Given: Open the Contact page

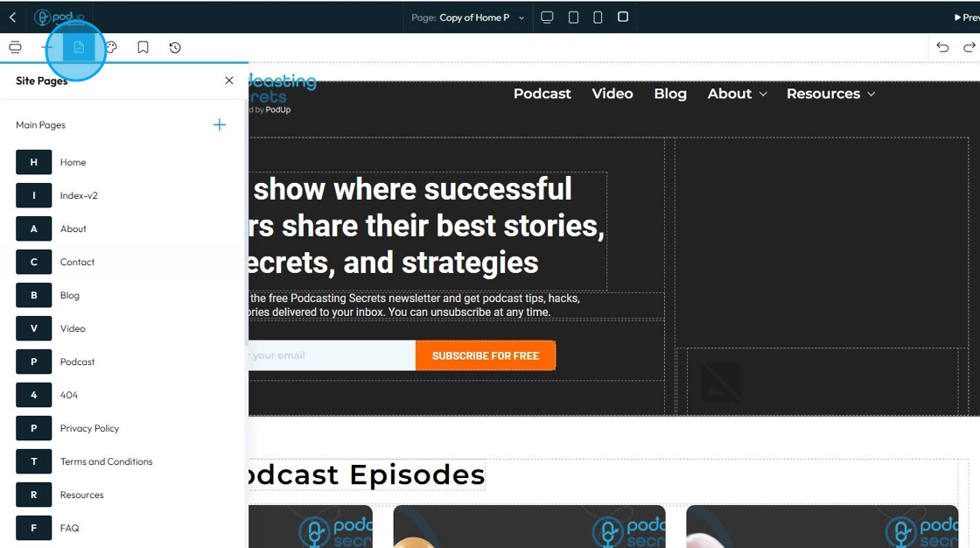Looking at the screenshot, I should (77, 262).
